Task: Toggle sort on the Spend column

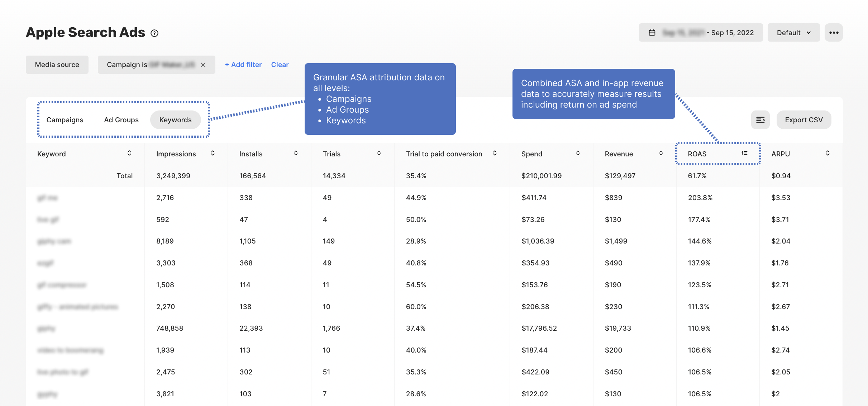Action: click(578, 154)
